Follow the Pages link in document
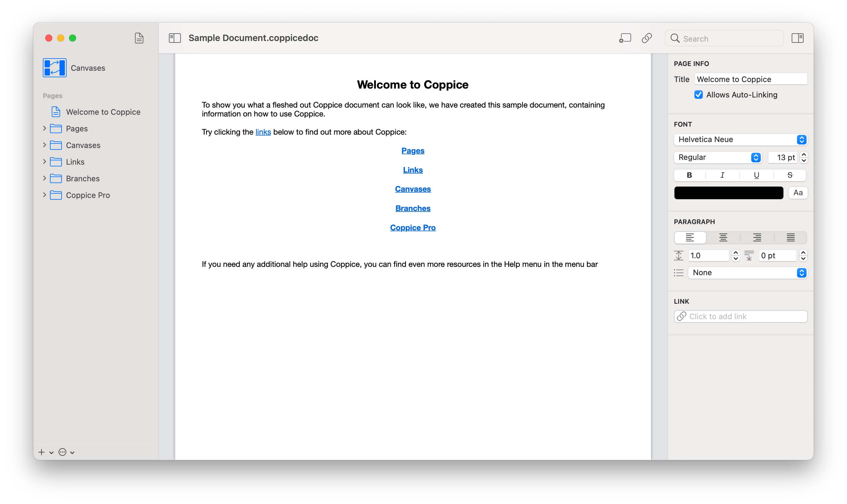Viewport: 847px width, 504px height. pyautogui.click(x=412, y=150)
